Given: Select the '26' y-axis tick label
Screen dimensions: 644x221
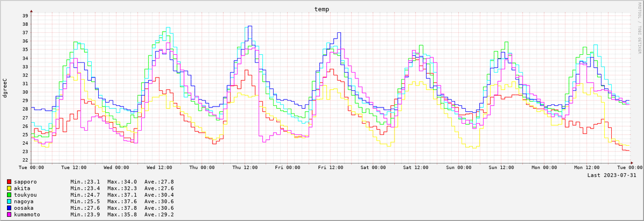Looking at the screenshot, I should 25,126.
